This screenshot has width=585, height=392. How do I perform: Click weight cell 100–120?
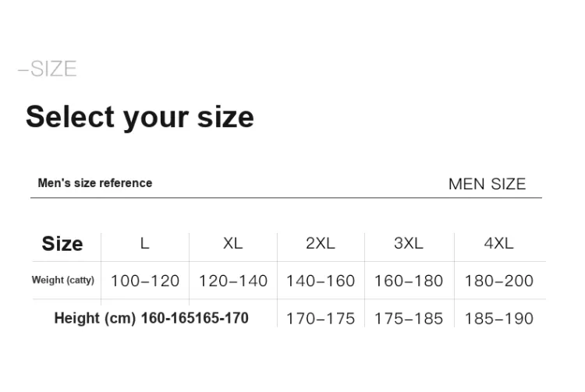point(145,281)
